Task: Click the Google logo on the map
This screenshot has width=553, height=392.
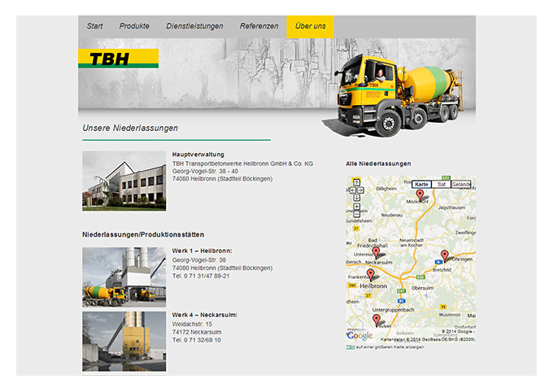Action: (x=359, y=336)
